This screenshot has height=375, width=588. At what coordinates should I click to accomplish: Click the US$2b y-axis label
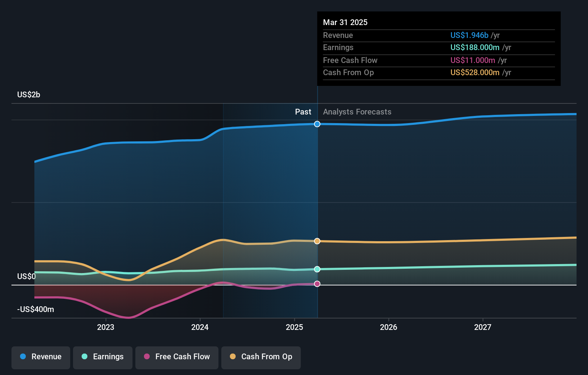click(29, 94)
